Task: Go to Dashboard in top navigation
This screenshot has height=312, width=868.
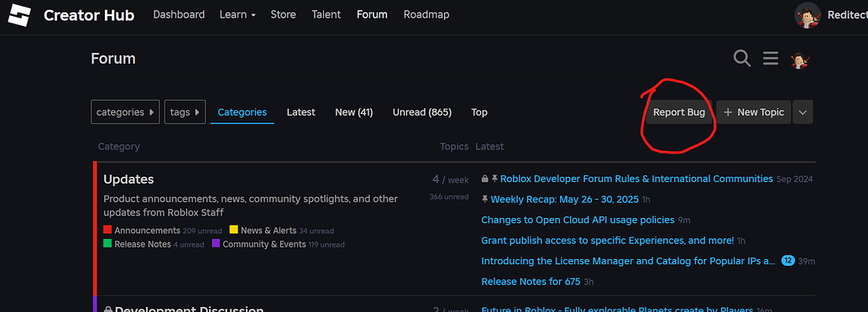Action: pyautogui.click(x=179, y=14)
